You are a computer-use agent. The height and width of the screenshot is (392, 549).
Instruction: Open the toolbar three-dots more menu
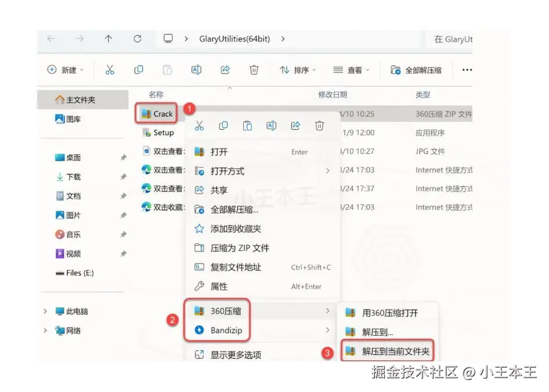(467, 70)
